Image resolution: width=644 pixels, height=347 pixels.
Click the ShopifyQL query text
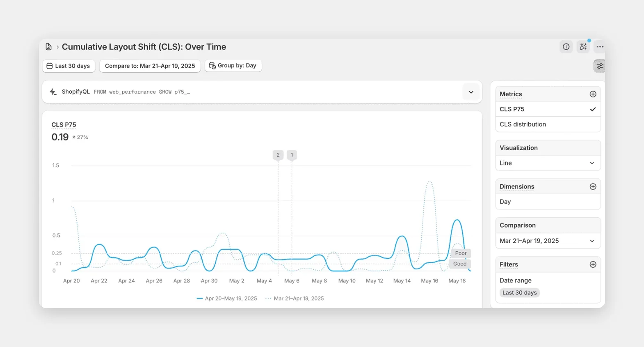[142, 92]
